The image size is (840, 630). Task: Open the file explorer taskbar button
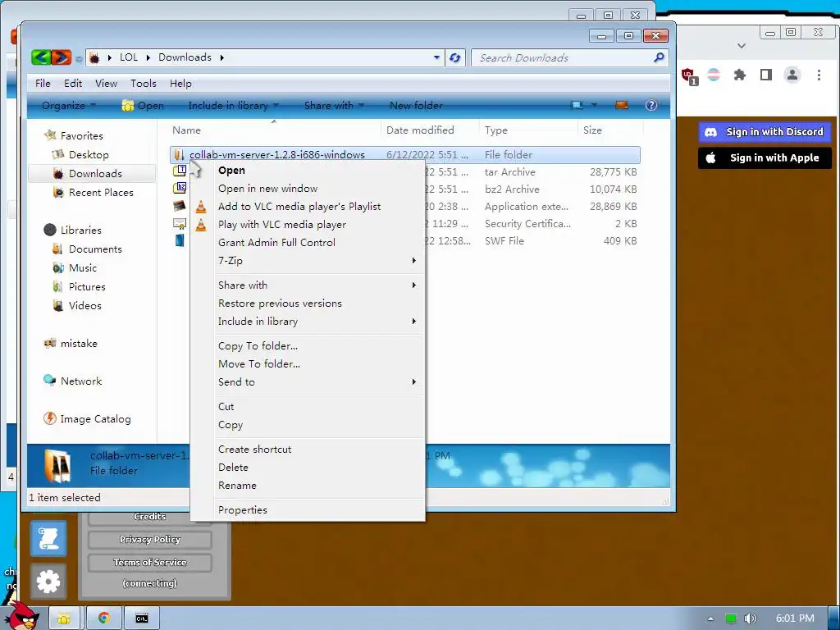[x=64, y=619]
